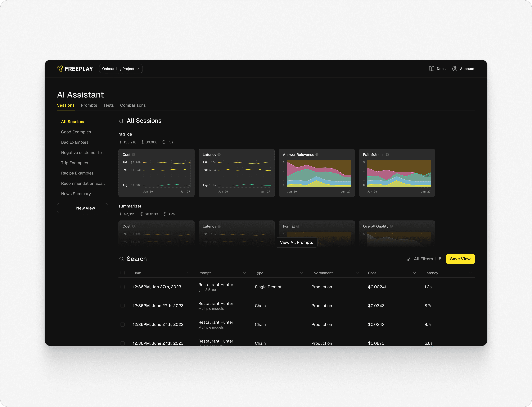The height and width of the screenshot is (407, 532).
Task: Click the clock icon next to 3.2s
Action: pos(165,214)
